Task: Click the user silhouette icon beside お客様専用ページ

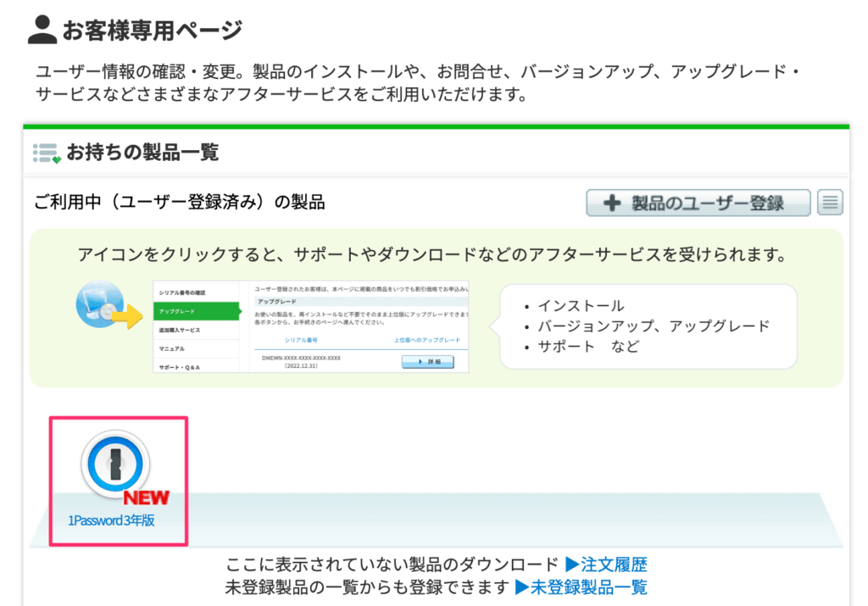Action: point(42,30)
